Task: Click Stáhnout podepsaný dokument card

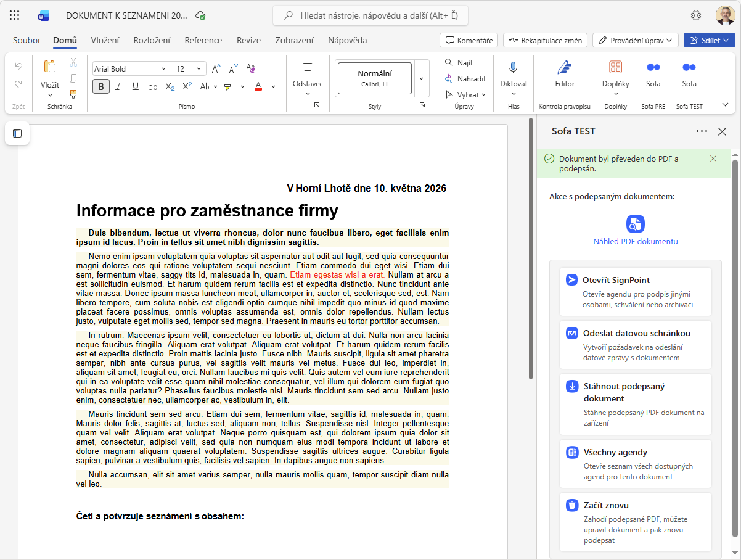Action: pyautogui.click(x=636, y=404)
